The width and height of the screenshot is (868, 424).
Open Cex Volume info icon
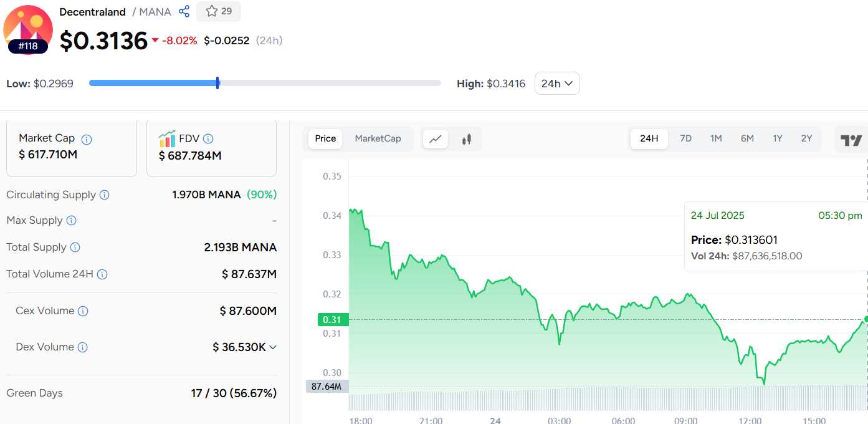83,311
